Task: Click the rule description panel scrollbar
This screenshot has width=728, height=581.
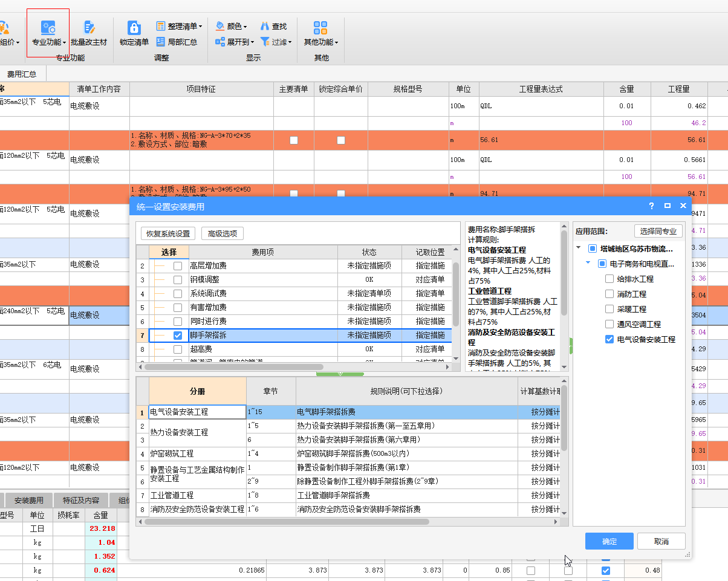Action: [564, 272]
